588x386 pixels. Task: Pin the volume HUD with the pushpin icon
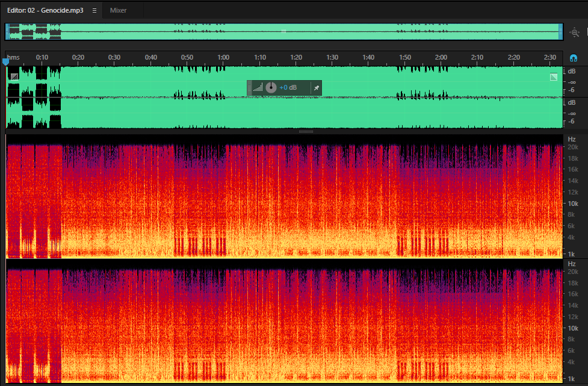(317, 88)
